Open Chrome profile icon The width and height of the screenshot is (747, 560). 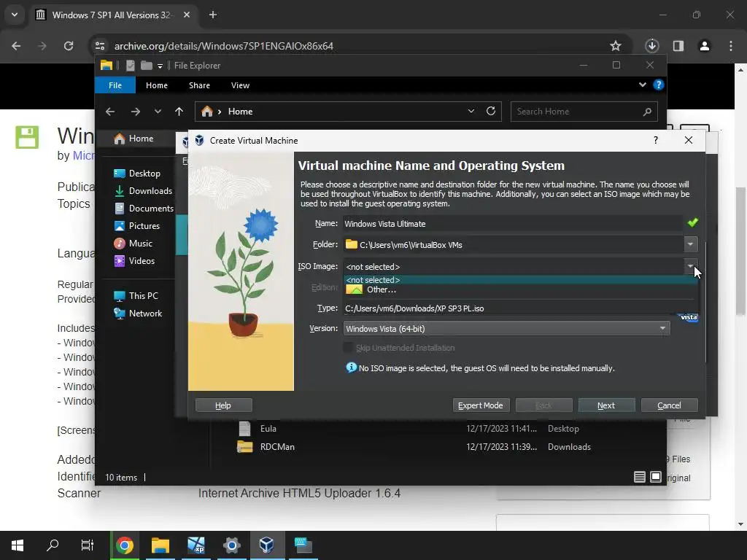point(704,46)
